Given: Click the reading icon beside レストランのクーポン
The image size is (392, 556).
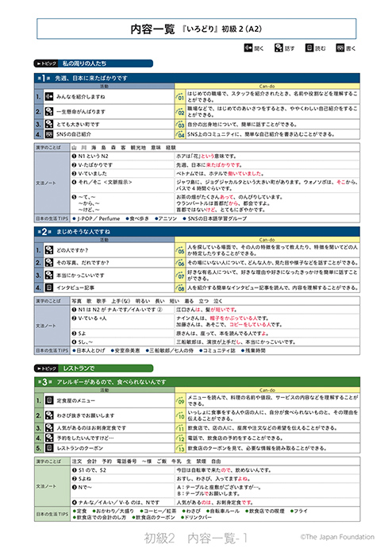Looking at the screenshot, I should 49,448.
